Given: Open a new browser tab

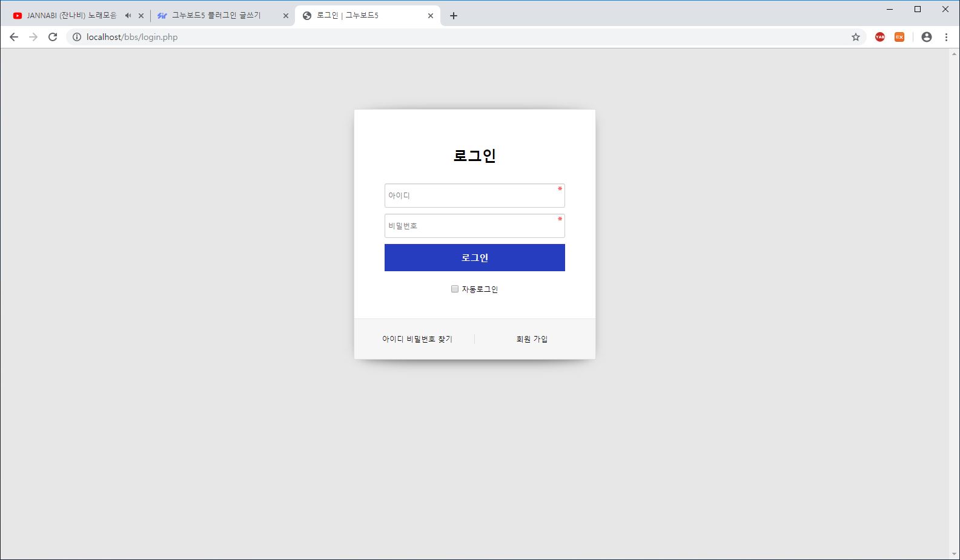Looking at the screenshot, I should pos(454,16).
